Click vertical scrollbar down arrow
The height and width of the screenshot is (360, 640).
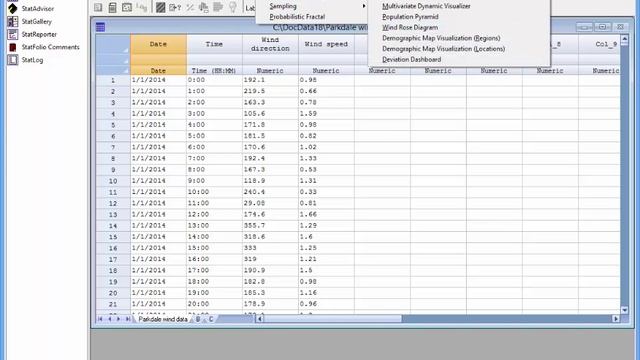[624, 310]
